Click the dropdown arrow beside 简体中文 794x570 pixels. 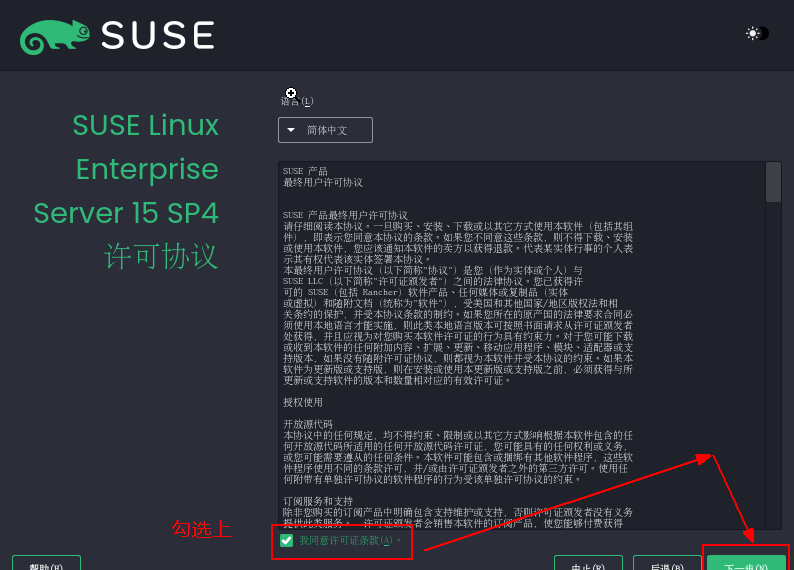point(291,130)
